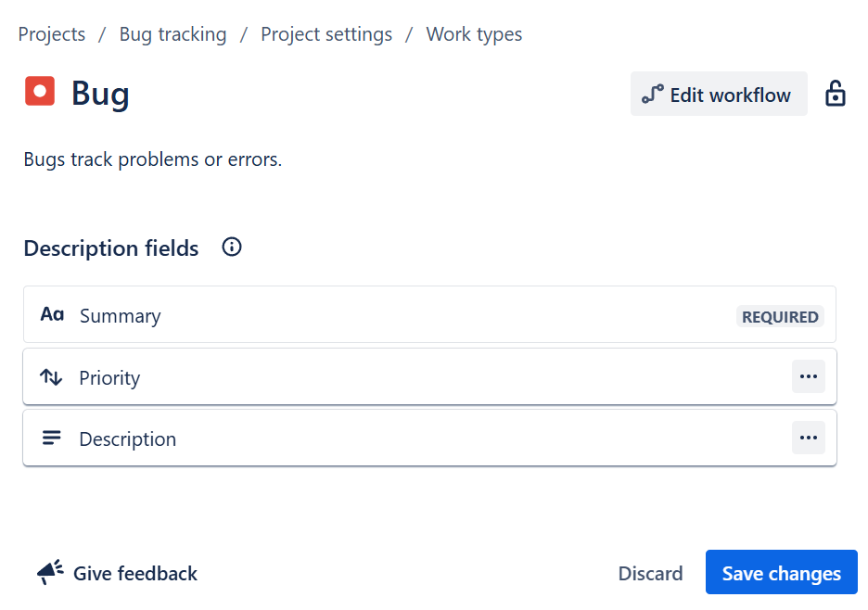Select the Description field row
Image resolution: width=868 pixels, height=610 pixels.
[x=429, y=438]
